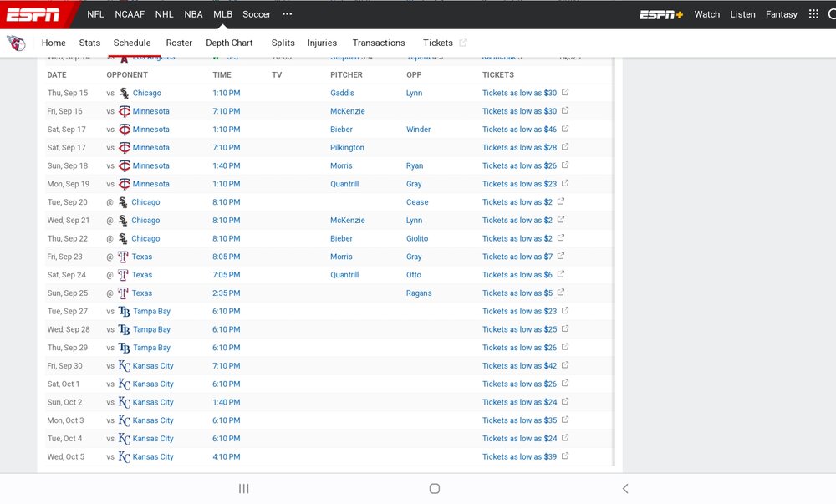836x504 pixels.
Task: Click external link icon for Sep 15 tickets
Action: [565, 92]
